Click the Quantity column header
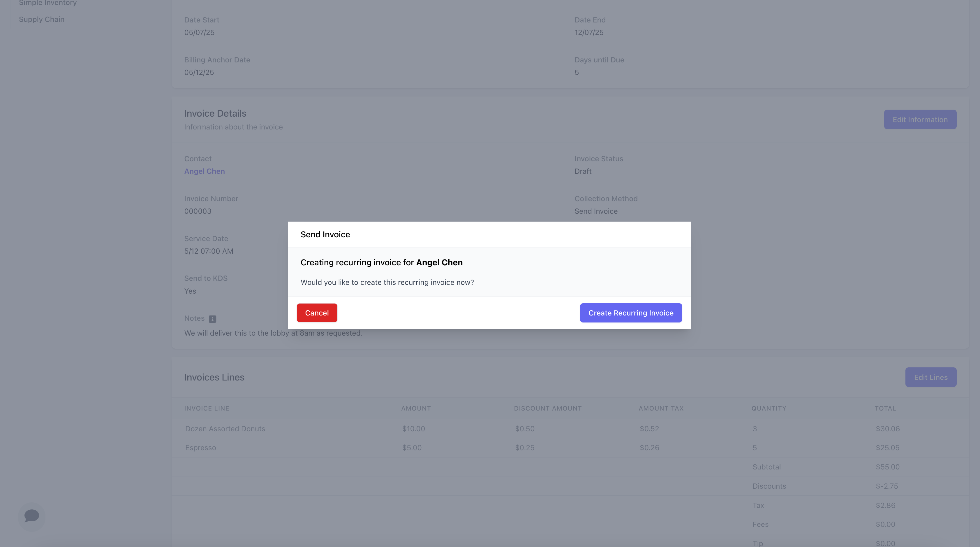 point(769,409)
